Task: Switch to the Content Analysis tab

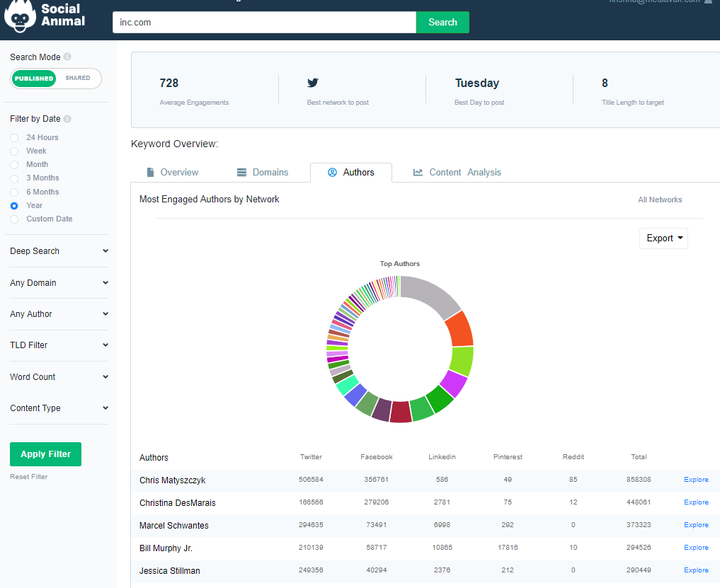Action: click(457, 172)
